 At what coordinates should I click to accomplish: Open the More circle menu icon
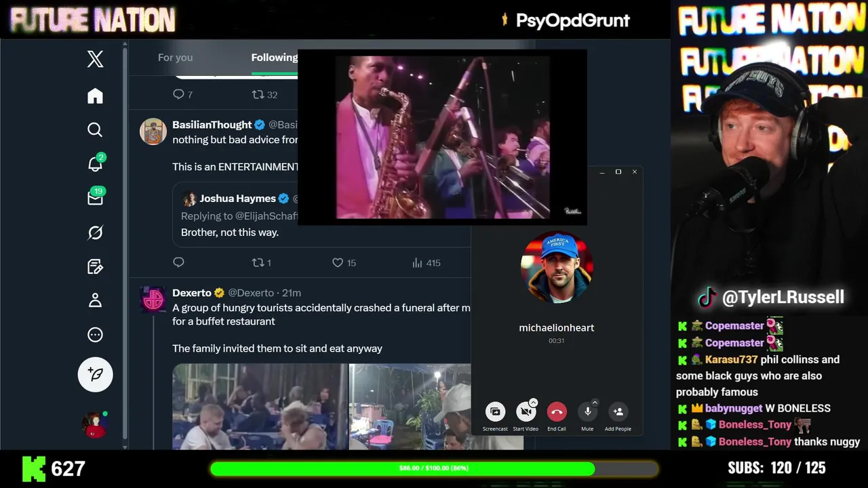[x=95, y=334]
